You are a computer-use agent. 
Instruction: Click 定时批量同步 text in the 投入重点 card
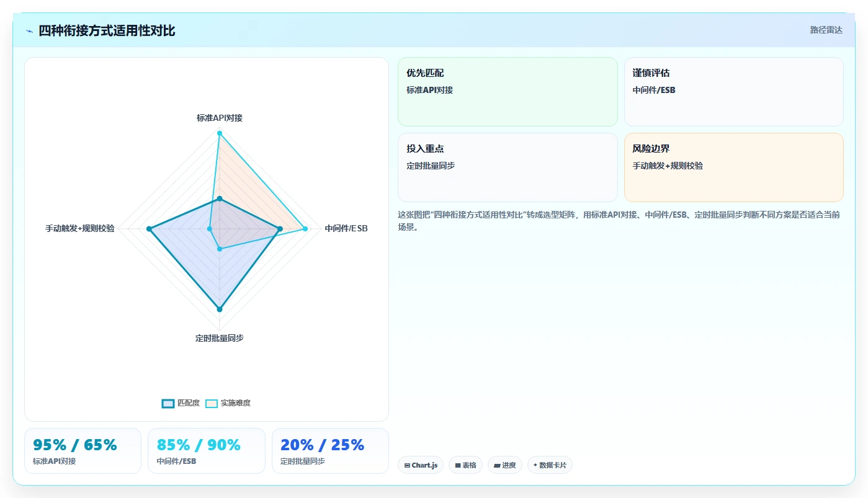pyautogui.click(x=431, y=166)
